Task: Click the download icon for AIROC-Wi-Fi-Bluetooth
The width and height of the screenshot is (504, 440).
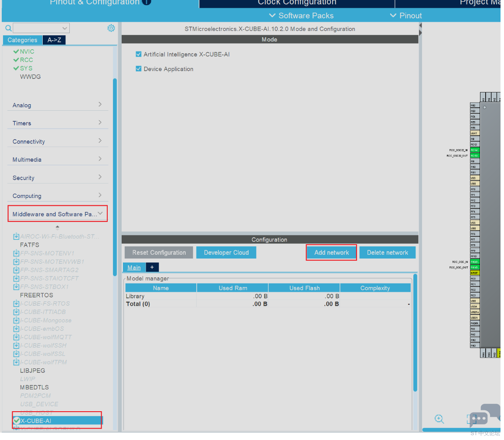Action: tap(16, 236)
